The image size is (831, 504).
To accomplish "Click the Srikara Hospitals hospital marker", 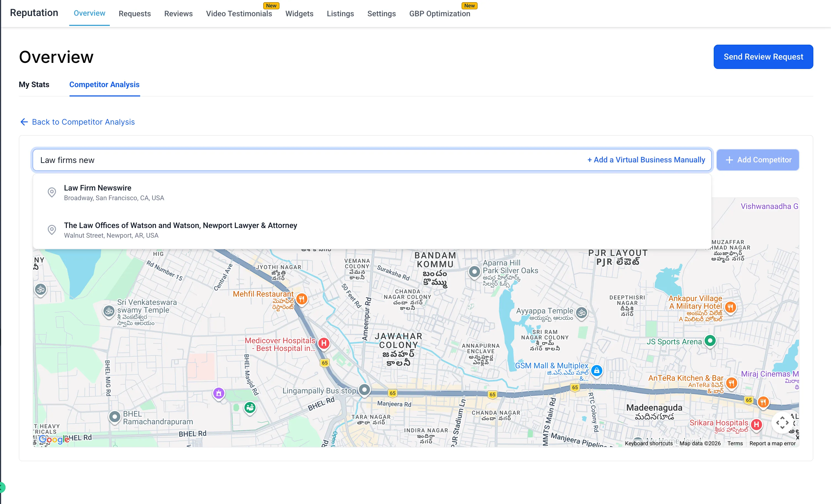I will point(756,425).
